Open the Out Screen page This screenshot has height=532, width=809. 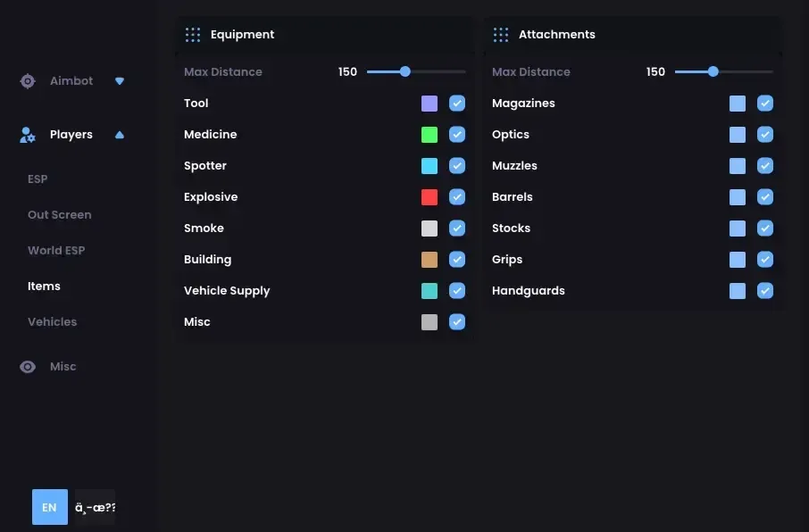(x=60, y=214)
